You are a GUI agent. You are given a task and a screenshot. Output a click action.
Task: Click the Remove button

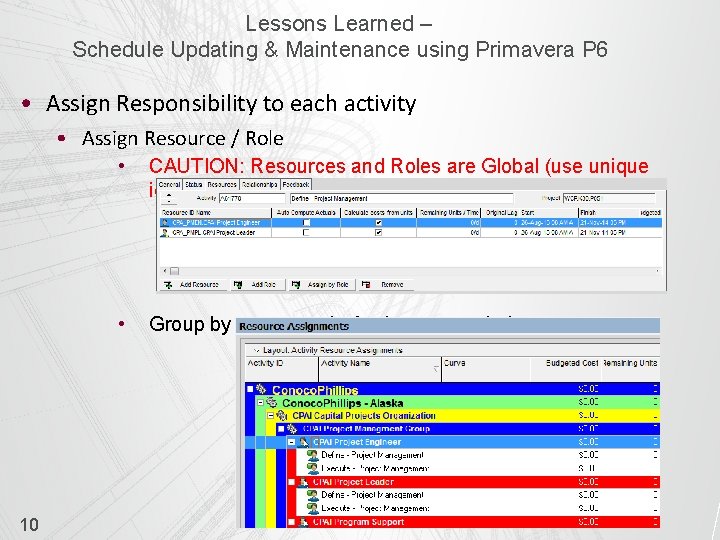point(386,285)
